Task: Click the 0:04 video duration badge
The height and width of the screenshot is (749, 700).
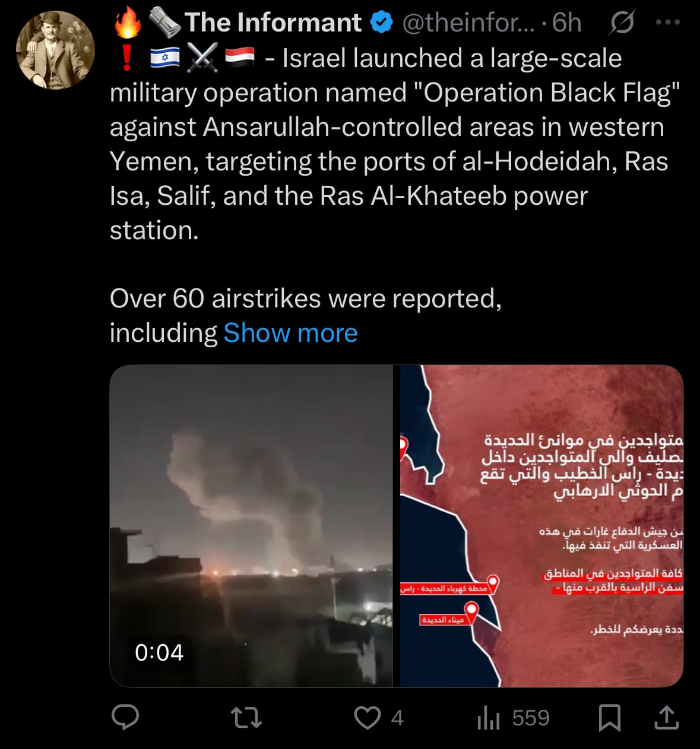Action: click(159, 653)
